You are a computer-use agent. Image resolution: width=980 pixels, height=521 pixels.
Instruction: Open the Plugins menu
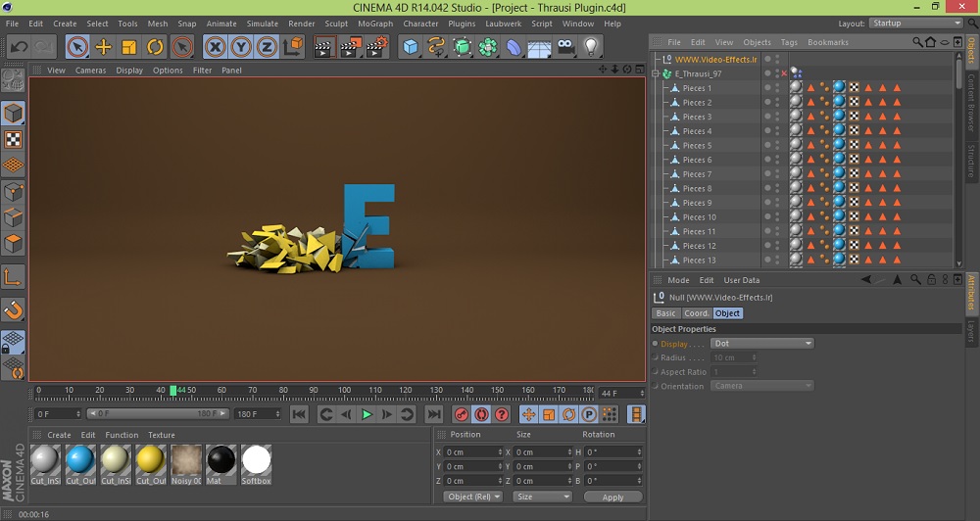click(x=462, y=24)
